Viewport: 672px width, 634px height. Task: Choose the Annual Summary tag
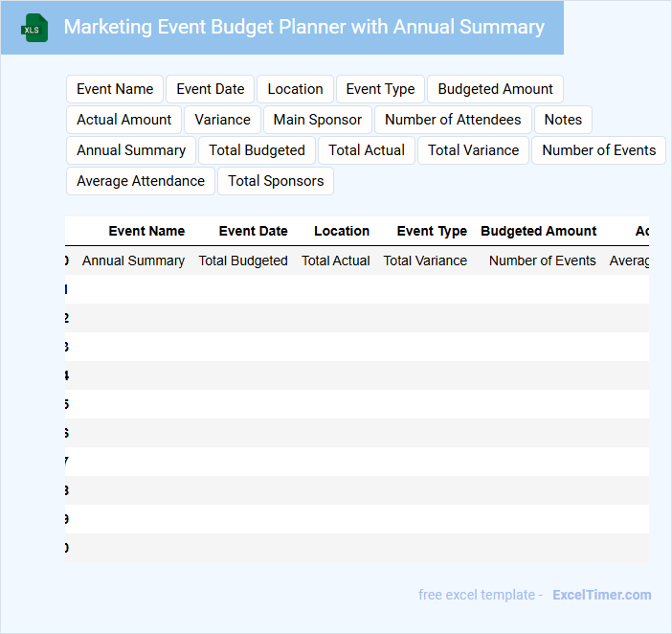[131, 150]
